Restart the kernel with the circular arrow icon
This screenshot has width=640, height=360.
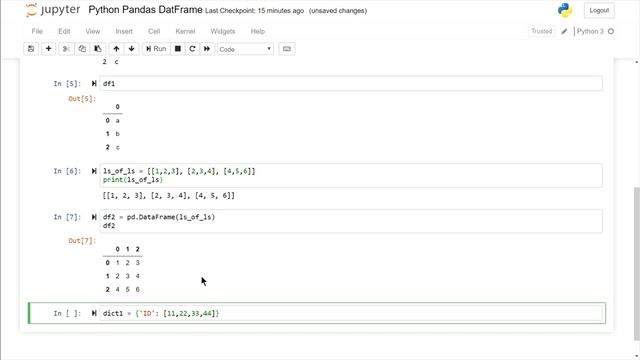pos(192,49)
